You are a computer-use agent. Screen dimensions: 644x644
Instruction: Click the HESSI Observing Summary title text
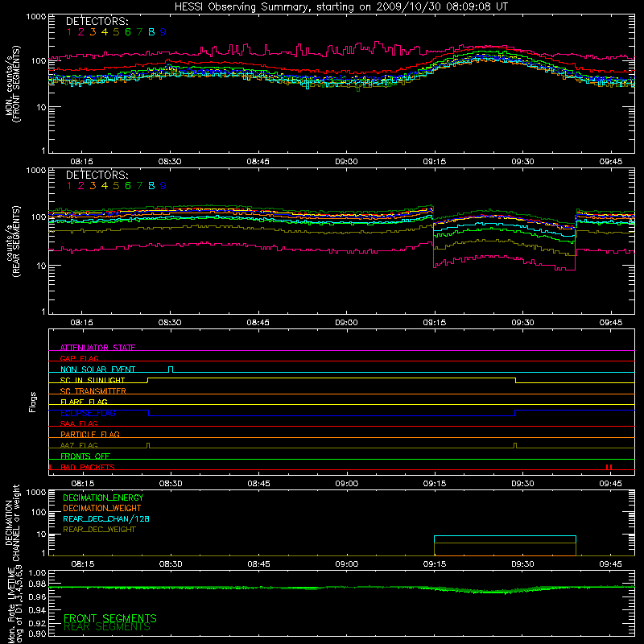[x=341, y=6]
